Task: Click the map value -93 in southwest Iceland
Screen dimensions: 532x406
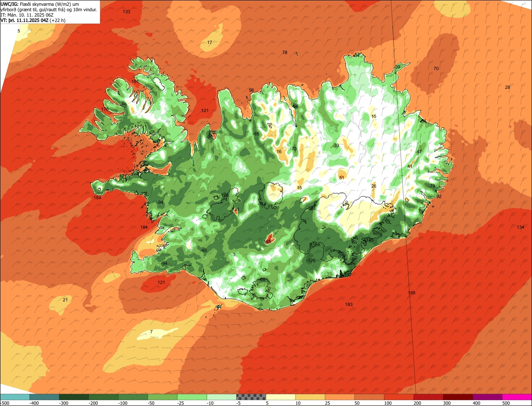Action: click(204, 250)
